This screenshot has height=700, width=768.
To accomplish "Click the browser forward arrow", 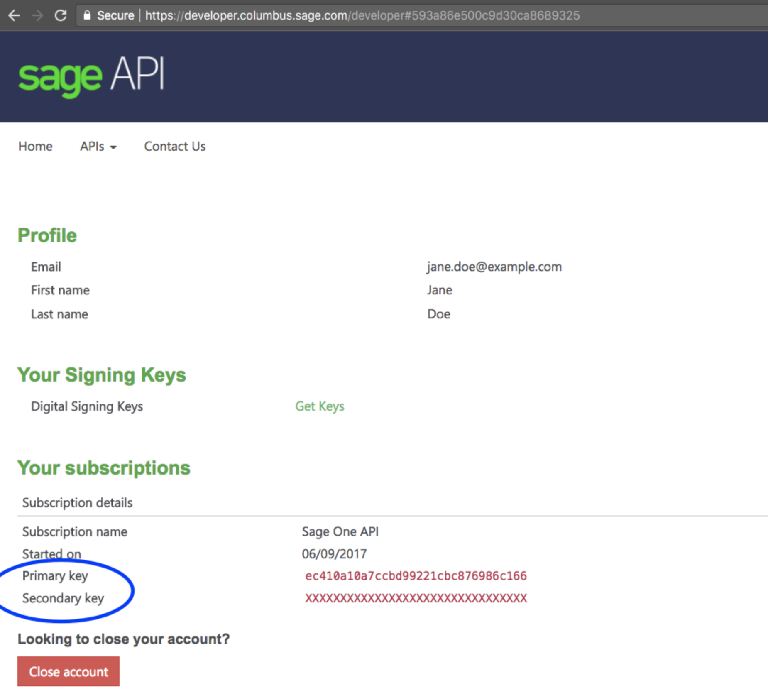I will click(37, 16).
